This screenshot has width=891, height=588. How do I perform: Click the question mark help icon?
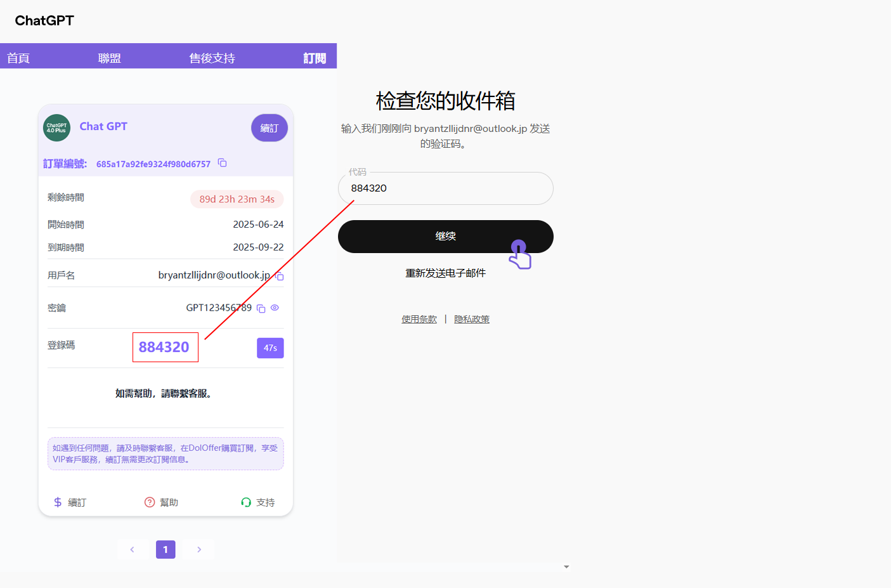pyautogui.click(x=150, y=502)
